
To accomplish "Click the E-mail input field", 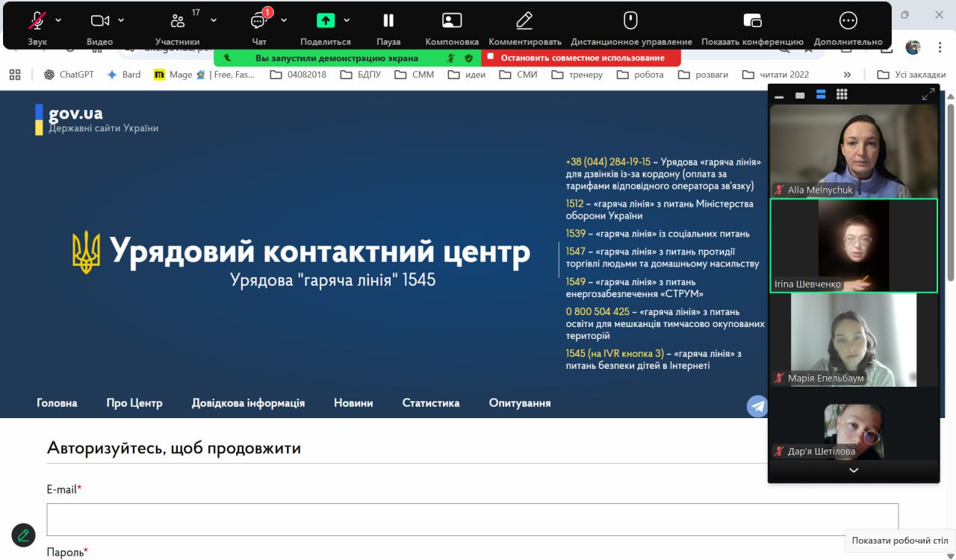I will click(472, 520).
